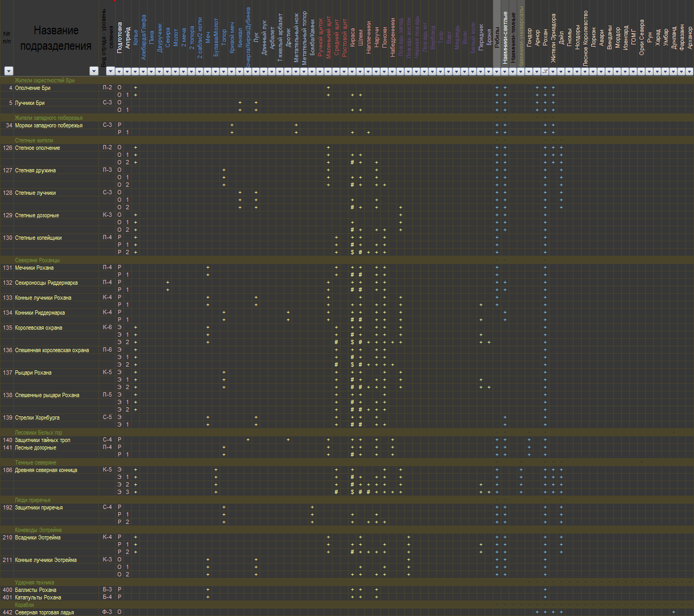Select the Спешенные рыцари Рохана cell
Image resolution: width=694 pixels, height=616 pixels.
coord(56,395)
